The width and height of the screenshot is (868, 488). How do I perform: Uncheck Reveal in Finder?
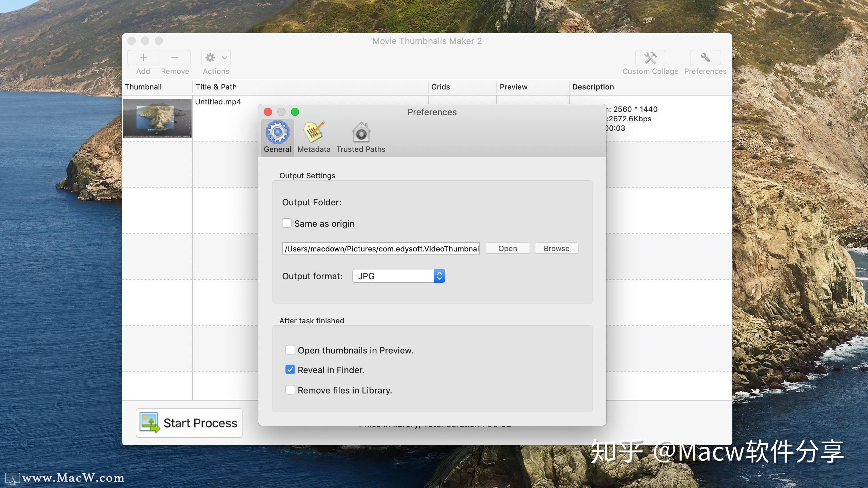pyautogui.click(x=290, y=369)
